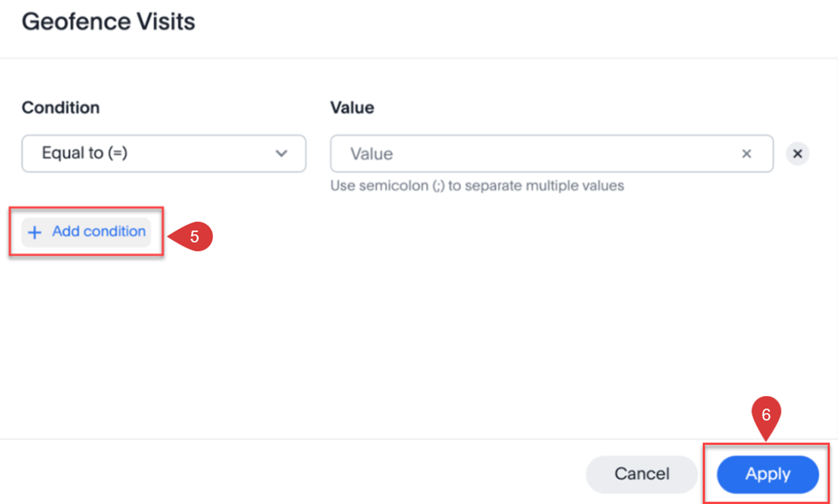Click the semicolon hint text below the Value field
838x504 pixels.
coord(477,186)
